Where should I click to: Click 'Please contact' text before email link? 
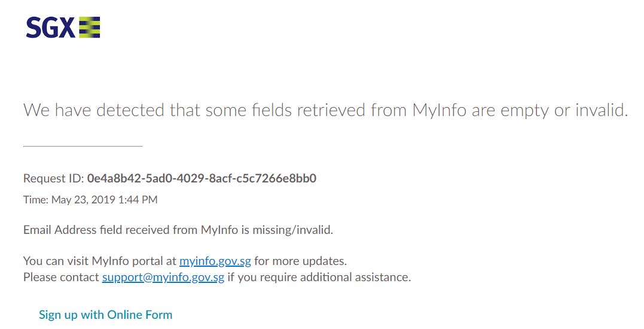[x=61, y=277]
